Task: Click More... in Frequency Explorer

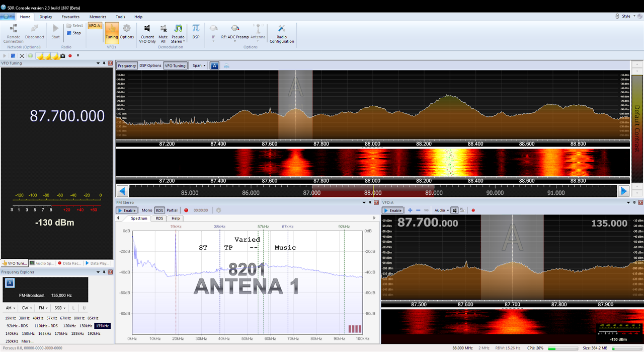Action: point(28,341)
